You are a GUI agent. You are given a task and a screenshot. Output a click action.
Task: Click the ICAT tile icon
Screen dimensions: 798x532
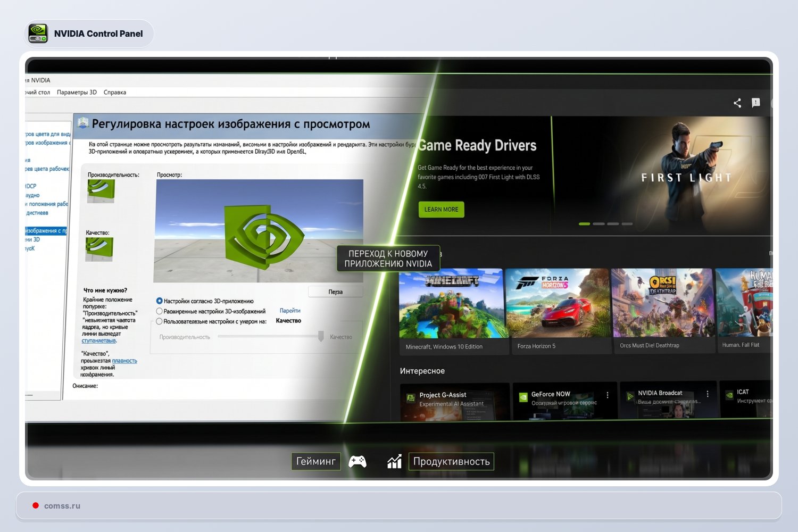tap(729, 395)
